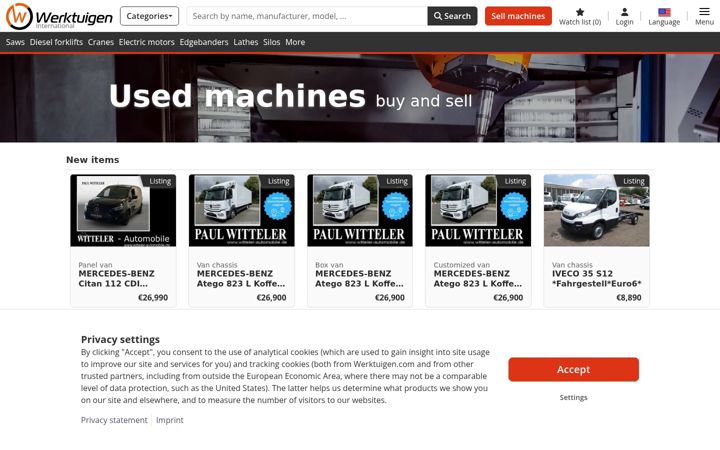Select the New items heading
The width and height of the screenshot is (720, 450).
coord(93,160)
